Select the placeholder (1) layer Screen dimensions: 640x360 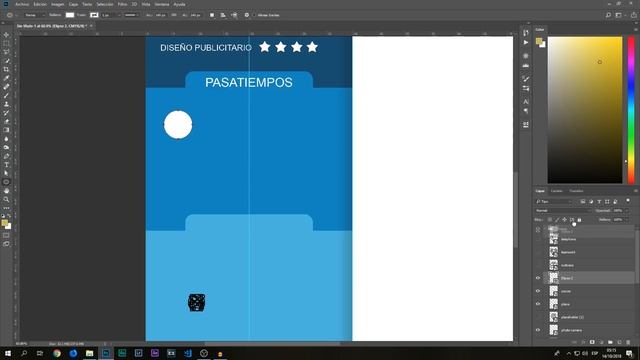[589, 317]
